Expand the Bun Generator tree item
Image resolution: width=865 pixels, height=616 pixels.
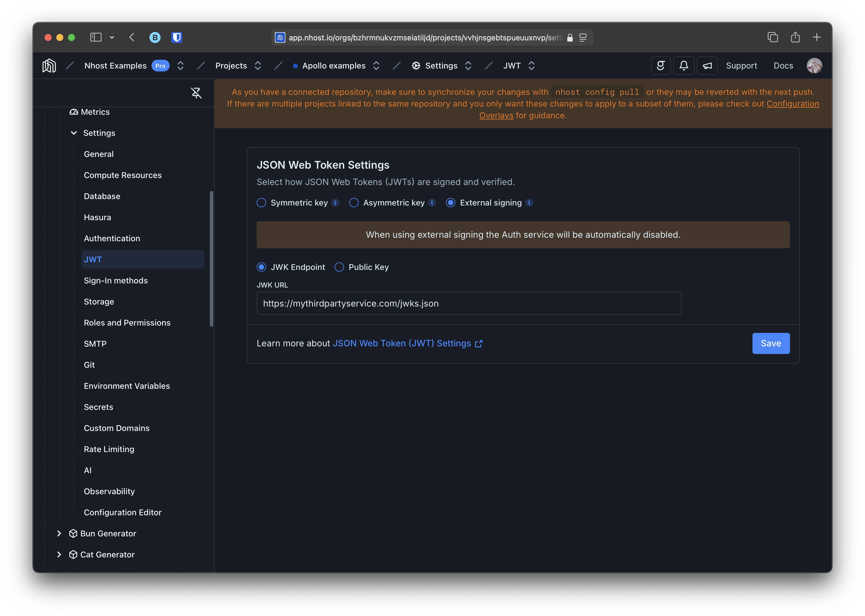click(x=59, y=533)
